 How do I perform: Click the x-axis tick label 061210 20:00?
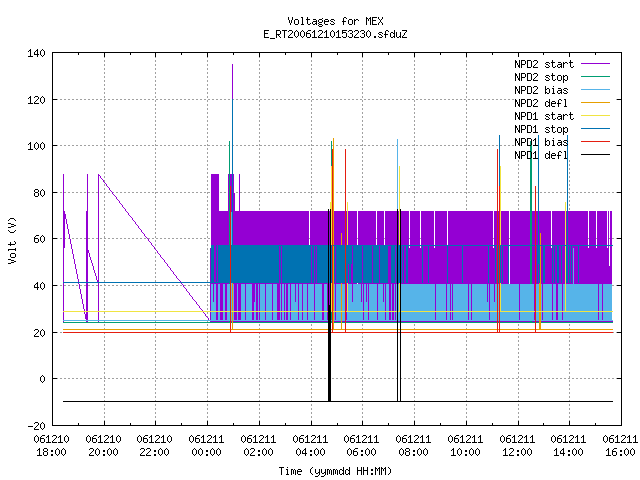pyautogui.click(x=103, y=446)
